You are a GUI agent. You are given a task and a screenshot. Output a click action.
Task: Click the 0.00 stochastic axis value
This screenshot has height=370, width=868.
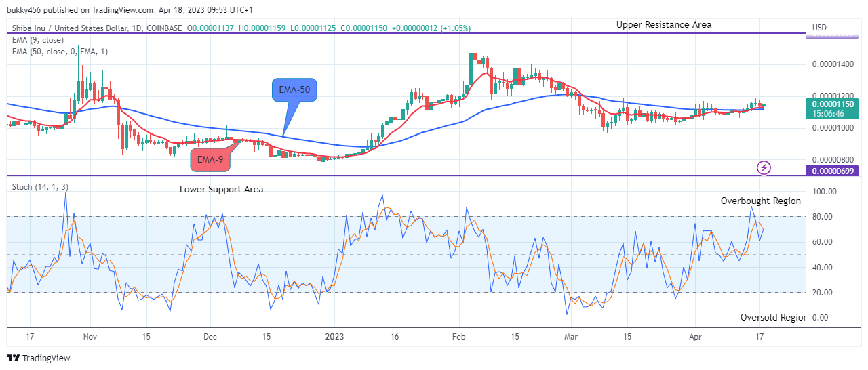click(820, 317)
